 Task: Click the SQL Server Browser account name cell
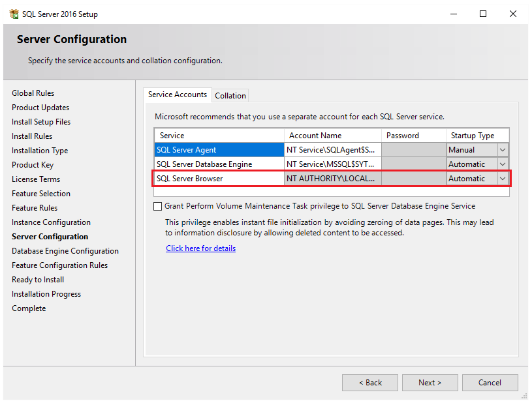pos(332,179)
